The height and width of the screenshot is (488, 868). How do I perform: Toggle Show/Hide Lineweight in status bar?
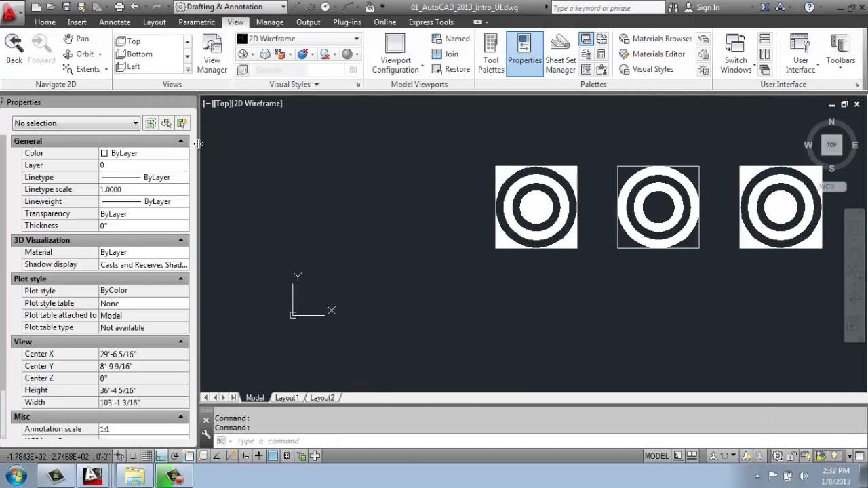click(259, 456)
